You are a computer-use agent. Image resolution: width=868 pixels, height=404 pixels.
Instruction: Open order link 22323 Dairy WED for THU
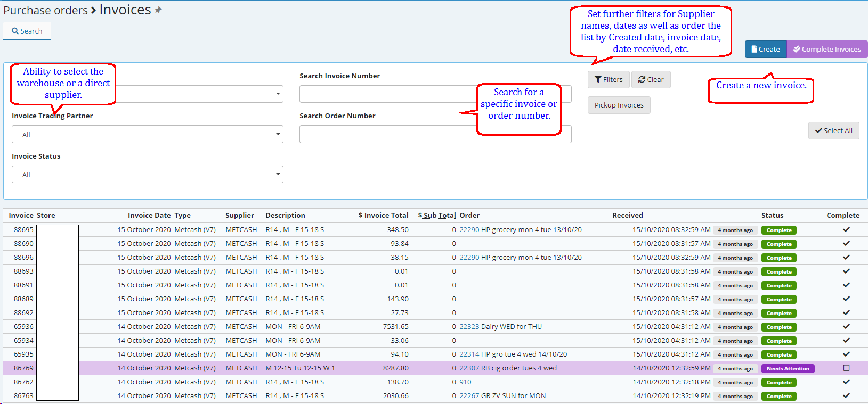469,326
